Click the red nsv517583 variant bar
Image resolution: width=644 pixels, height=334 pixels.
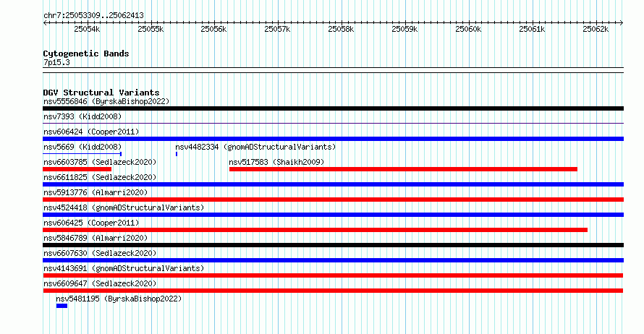coord(403,169)
